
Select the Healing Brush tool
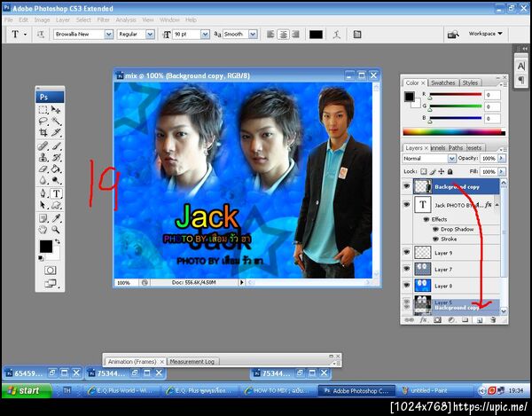coord(43,145)
